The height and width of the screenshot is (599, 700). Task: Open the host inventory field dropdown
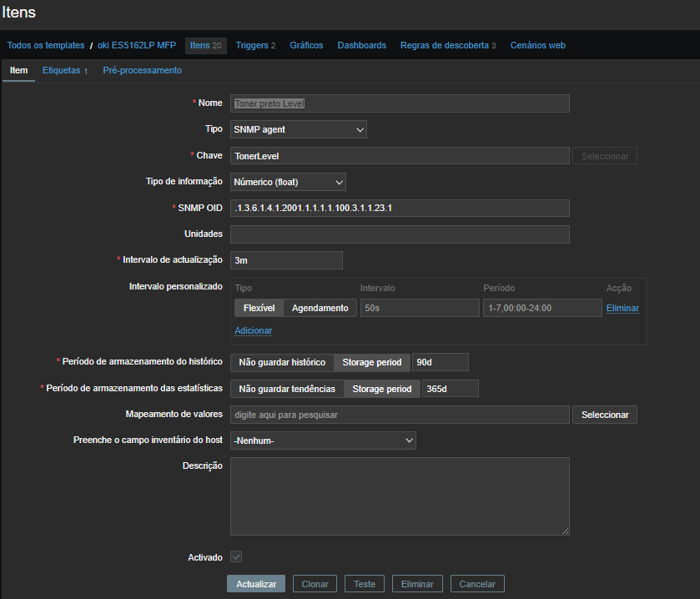(x=323, y=440)
